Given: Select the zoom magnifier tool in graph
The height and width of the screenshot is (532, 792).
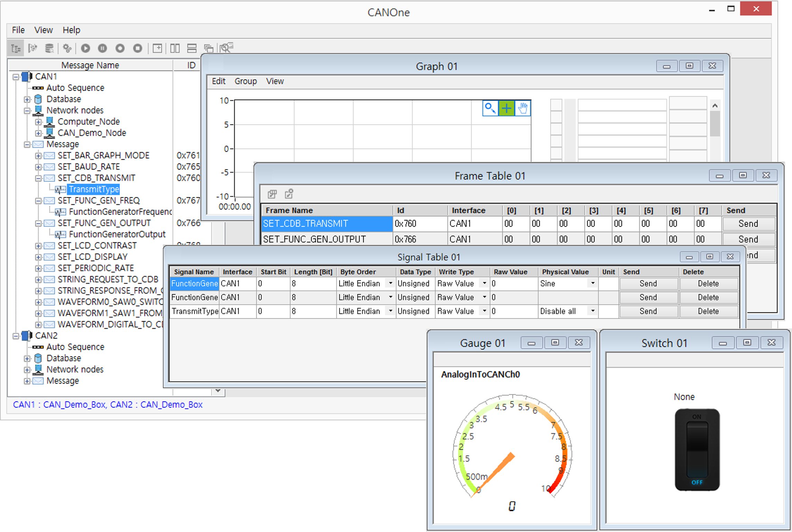Looking at the screenshot, I should pyautogui.click(x=490, y=108).
